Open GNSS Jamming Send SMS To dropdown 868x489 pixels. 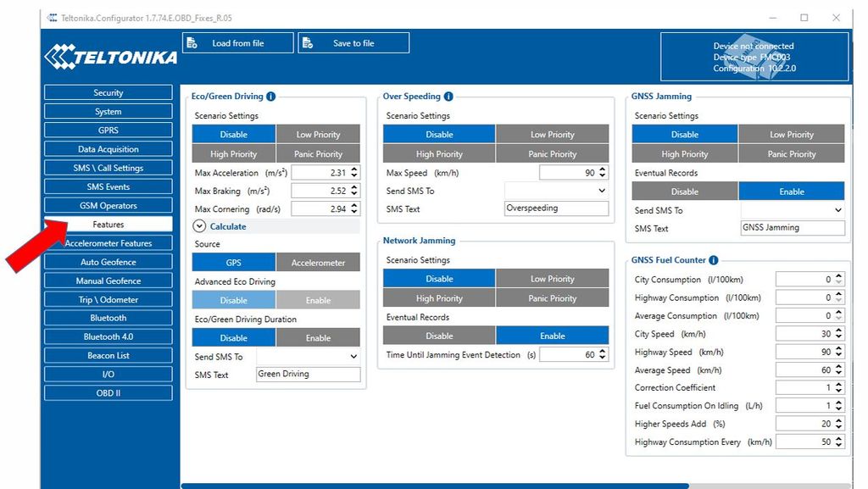pyautogui.click(x=793, y=210)
